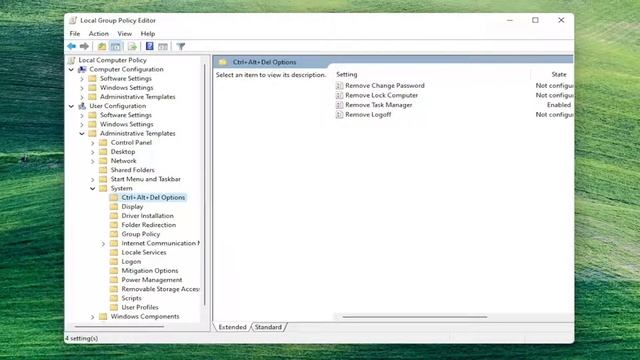Collapse the User Configuration node
The image size is (640, 360).
click(71, 106)
